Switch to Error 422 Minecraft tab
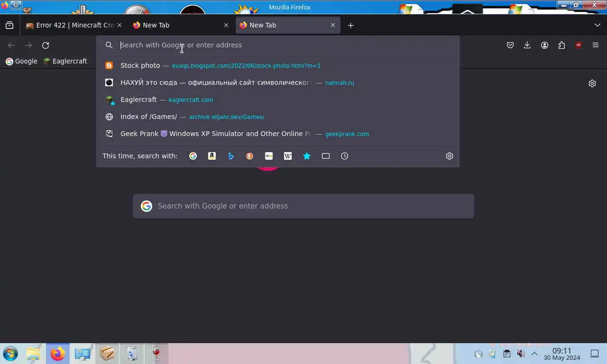Screen dimensions: 607x364 [74, 25]
